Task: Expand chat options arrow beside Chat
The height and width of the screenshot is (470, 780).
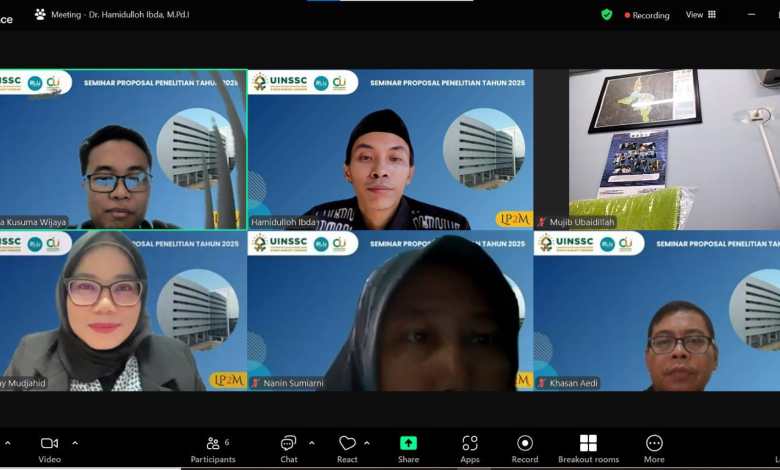Action: [x=312, y=443]
